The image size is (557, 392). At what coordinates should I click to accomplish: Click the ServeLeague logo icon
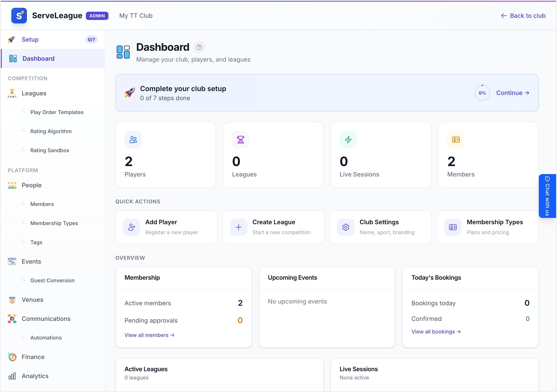click(19, 16)
